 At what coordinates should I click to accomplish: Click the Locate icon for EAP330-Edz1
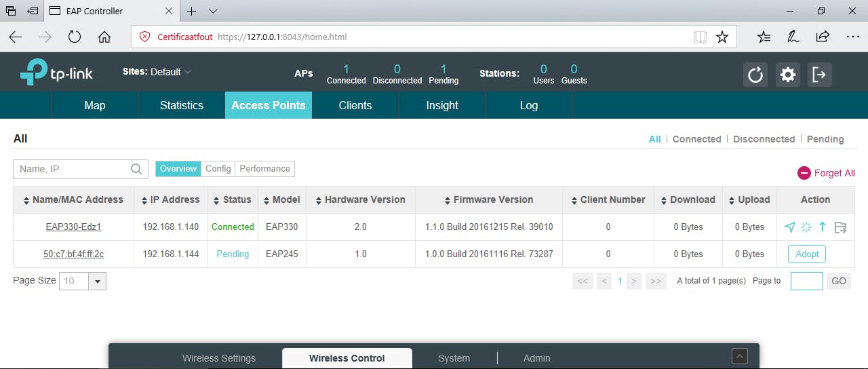(x=789, y=227)
